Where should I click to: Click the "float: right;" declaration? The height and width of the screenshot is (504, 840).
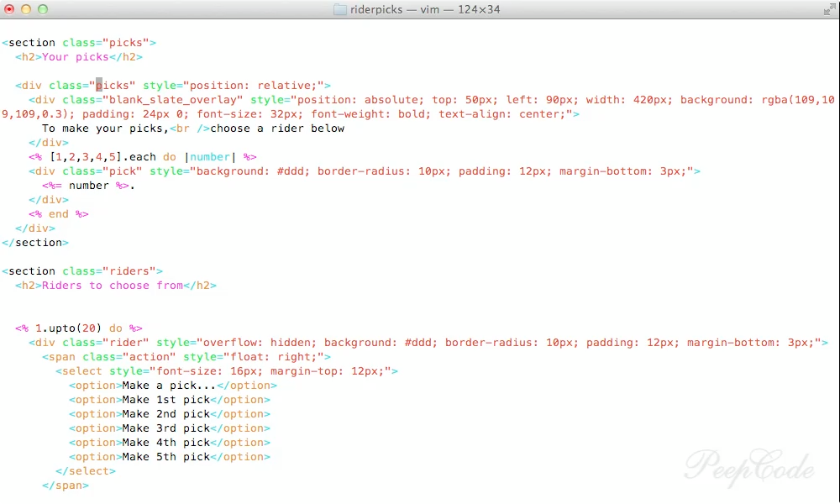(274, 357)
